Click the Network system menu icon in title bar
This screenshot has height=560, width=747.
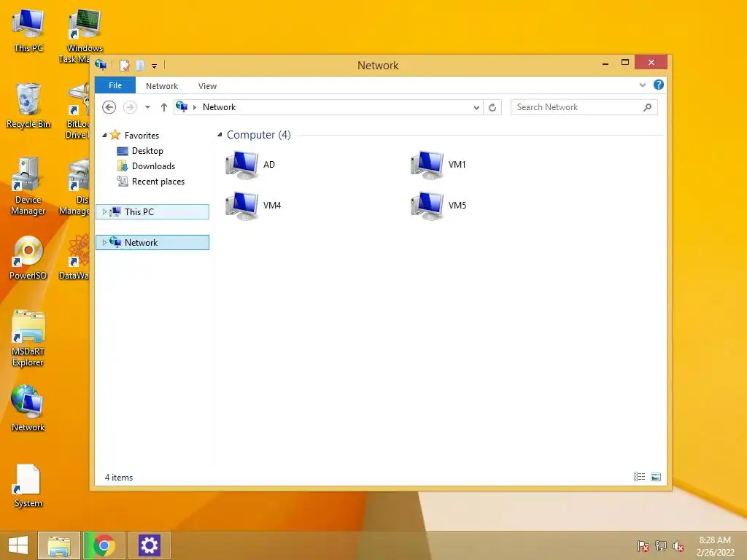tap(101, 65)
